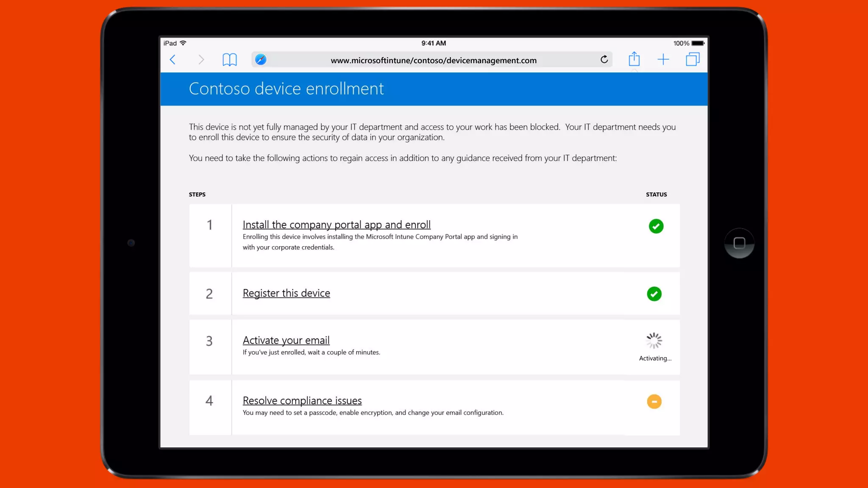The width and height of the screenshot is (868, 488).
Task: Click the iPad carrier label
Action: tap(170, 43)
